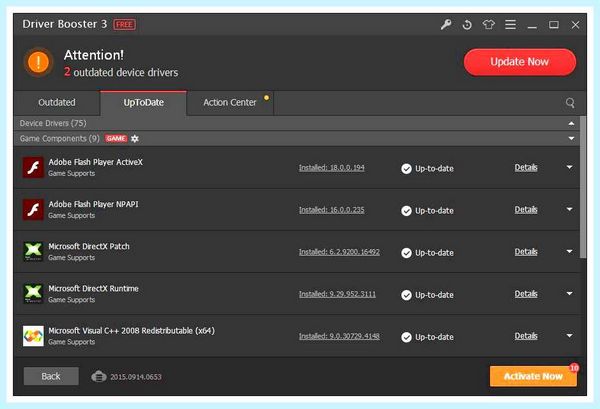Click Microsoft DirectX Runtime icon
Viewport: 600px width, 409px height.
(x=33, y=294)
